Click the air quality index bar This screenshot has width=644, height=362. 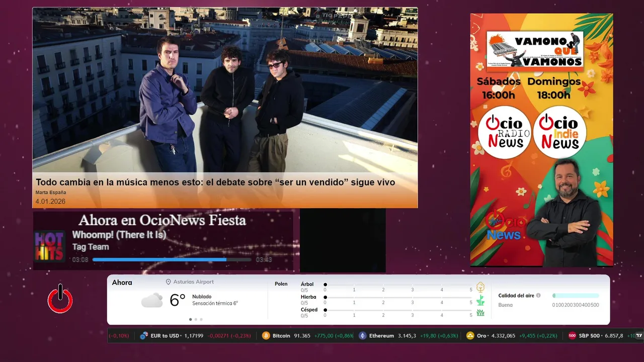576,296
